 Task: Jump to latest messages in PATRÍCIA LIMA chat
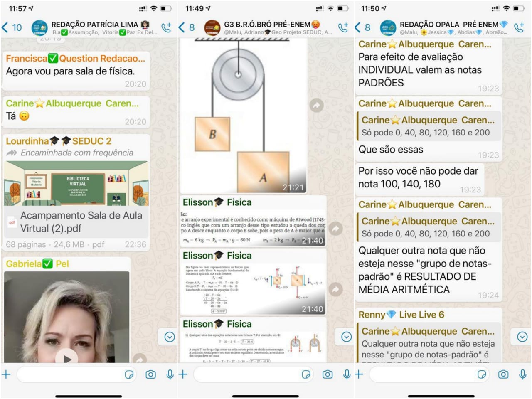(169, 337)
